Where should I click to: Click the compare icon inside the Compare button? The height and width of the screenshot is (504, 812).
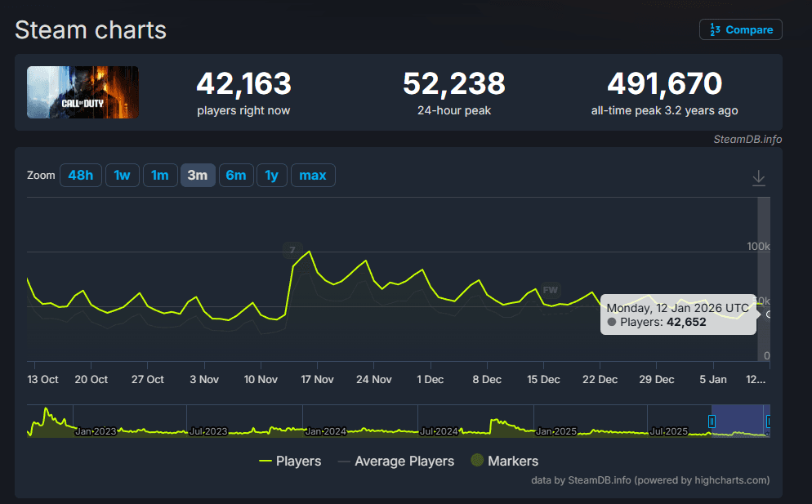tap(712, 29)
